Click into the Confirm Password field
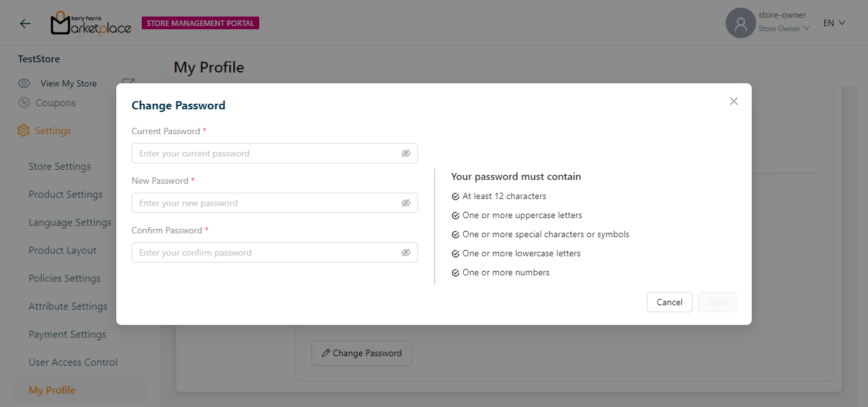Screen dimensions: 868x407 pos(267,252)
